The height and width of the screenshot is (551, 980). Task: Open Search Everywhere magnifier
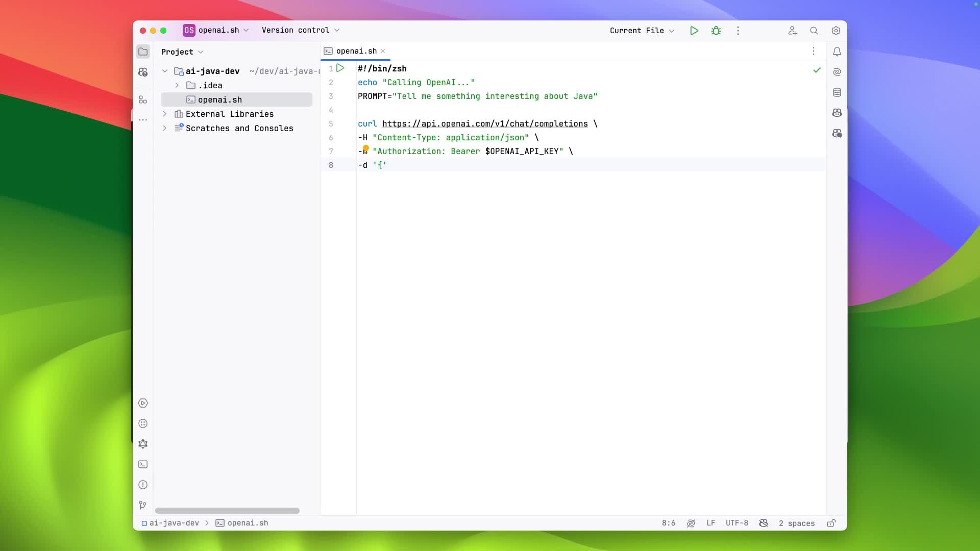click(x=814, y=31)
